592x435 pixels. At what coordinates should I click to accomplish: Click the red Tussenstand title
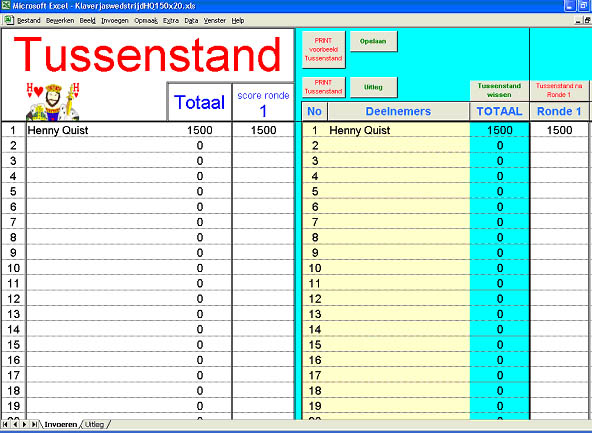pyautogui.click(x=147, y=55)
